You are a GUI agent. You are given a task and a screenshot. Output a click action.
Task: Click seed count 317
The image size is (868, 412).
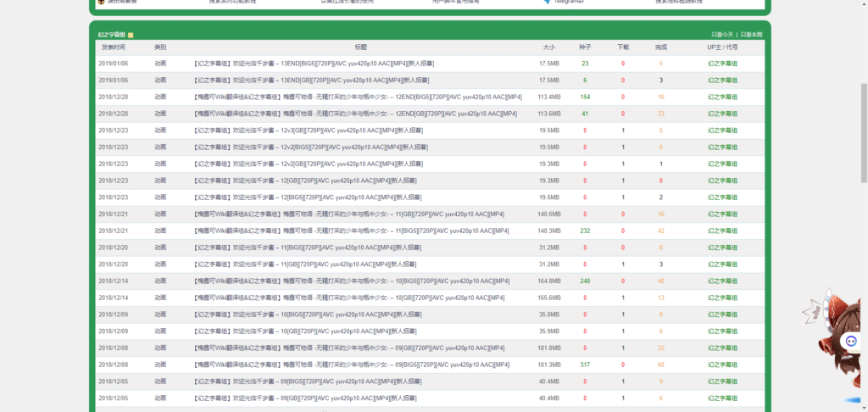(x=585, y=365)
